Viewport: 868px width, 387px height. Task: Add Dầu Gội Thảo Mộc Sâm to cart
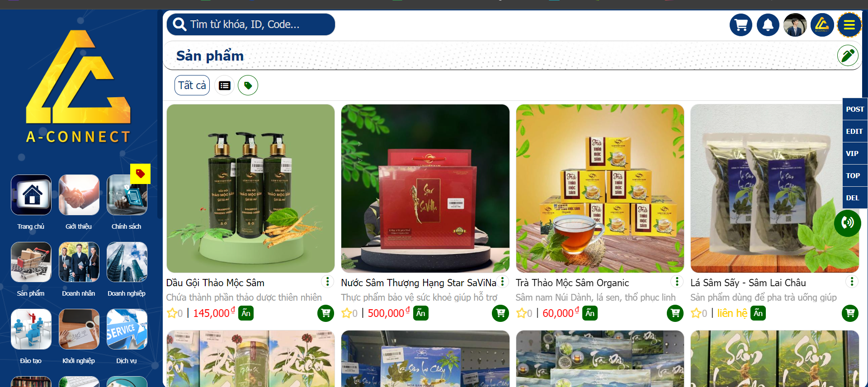coord(325,313)
